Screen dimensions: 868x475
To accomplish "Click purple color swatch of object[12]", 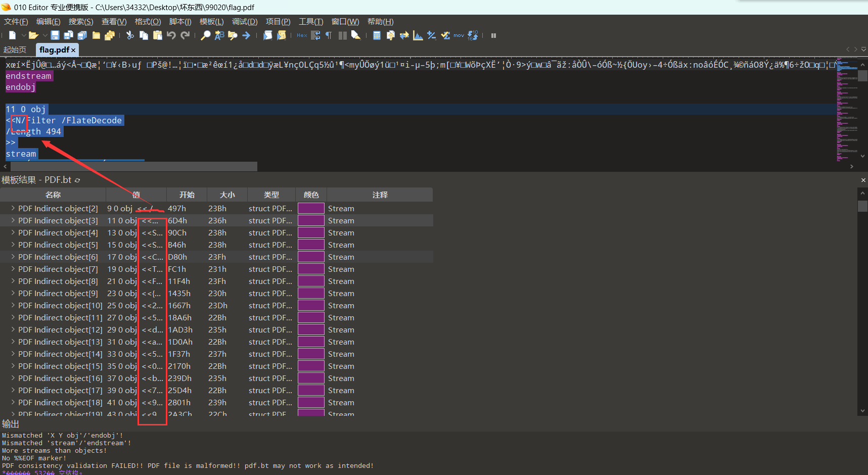I will [x=311, y=329].
